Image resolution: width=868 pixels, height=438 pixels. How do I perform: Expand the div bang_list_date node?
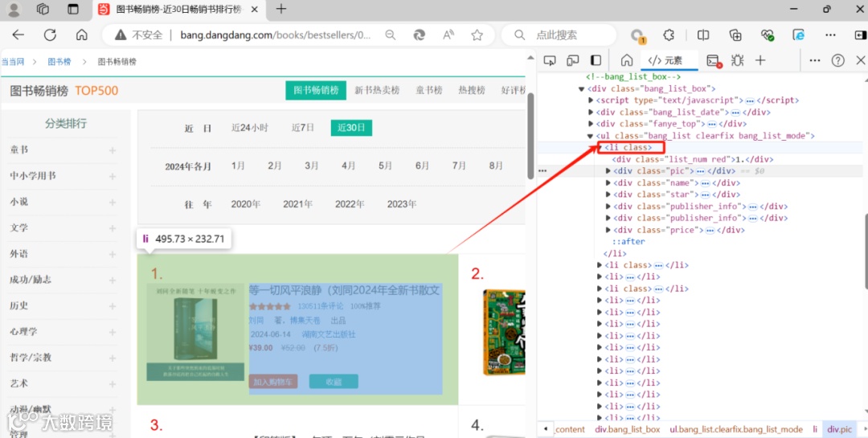pos(591,112)
